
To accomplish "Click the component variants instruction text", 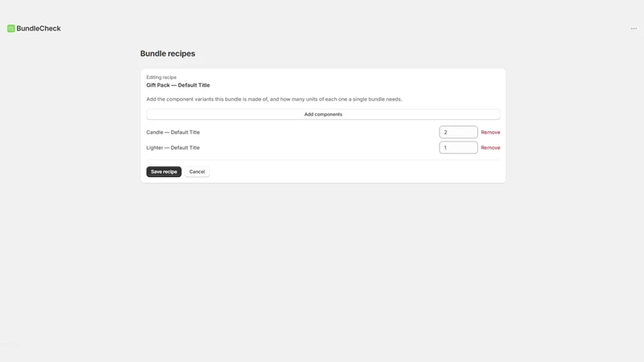I will [x=274, y=99].
